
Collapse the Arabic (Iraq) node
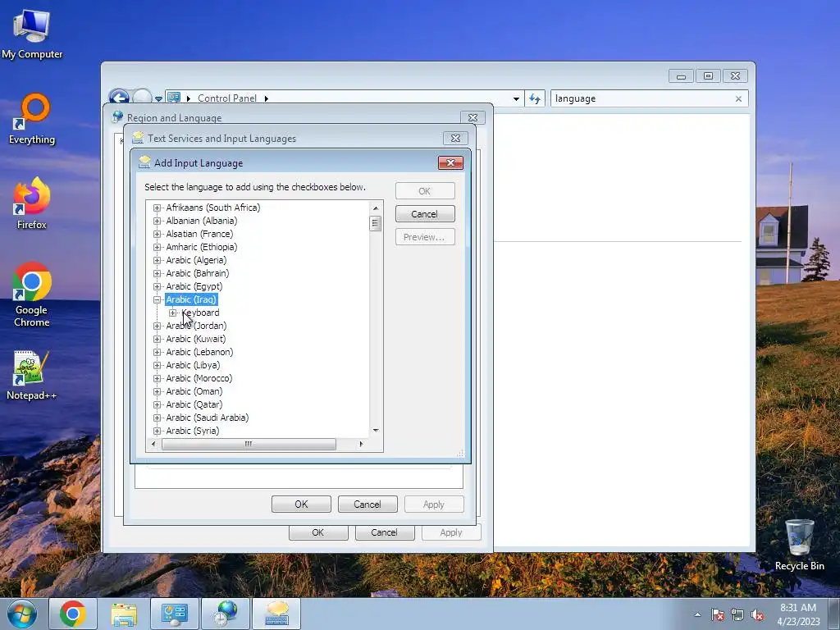coord(157,300)
